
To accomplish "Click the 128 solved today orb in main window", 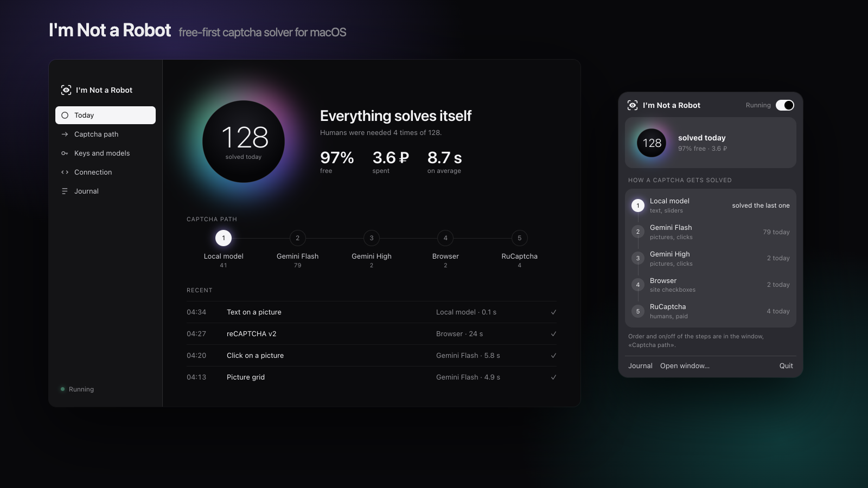I will (244, 142).
